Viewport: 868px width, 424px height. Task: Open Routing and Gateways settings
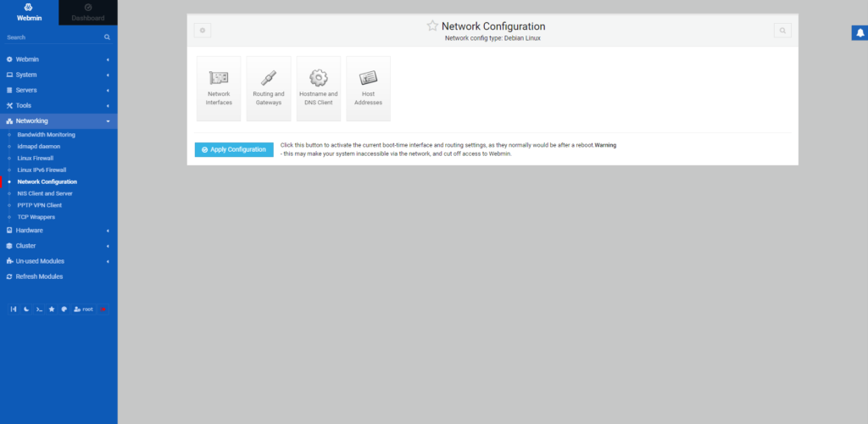269,88
